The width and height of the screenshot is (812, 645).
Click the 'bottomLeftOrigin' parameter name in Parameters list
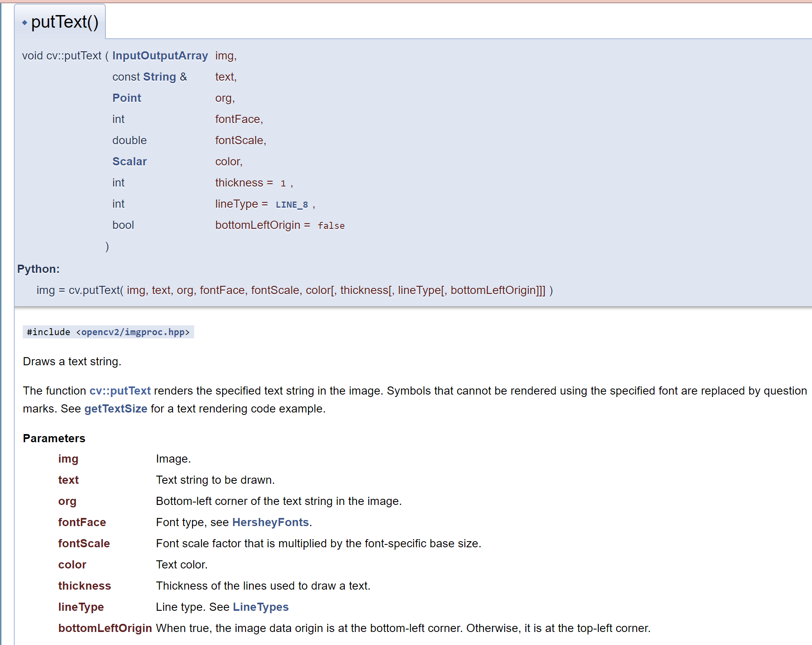point(105,628)
